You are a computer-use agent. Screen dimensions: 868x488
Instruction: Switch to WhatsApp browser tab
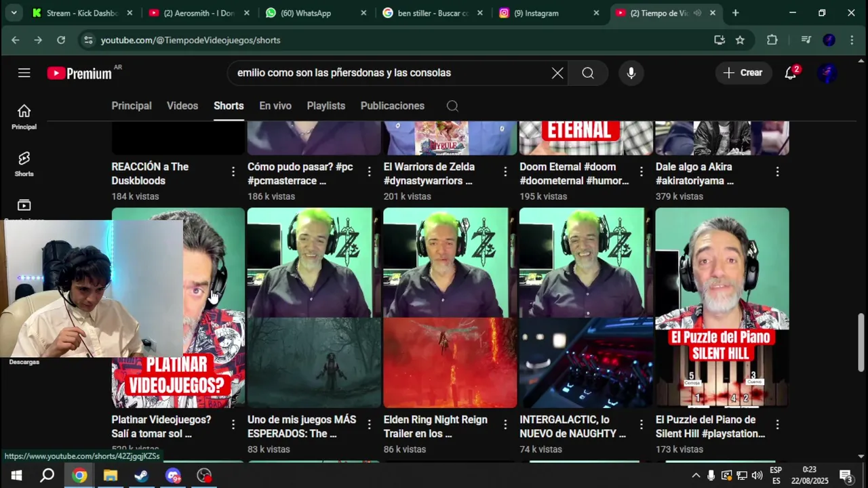click(x=315, y=13)
